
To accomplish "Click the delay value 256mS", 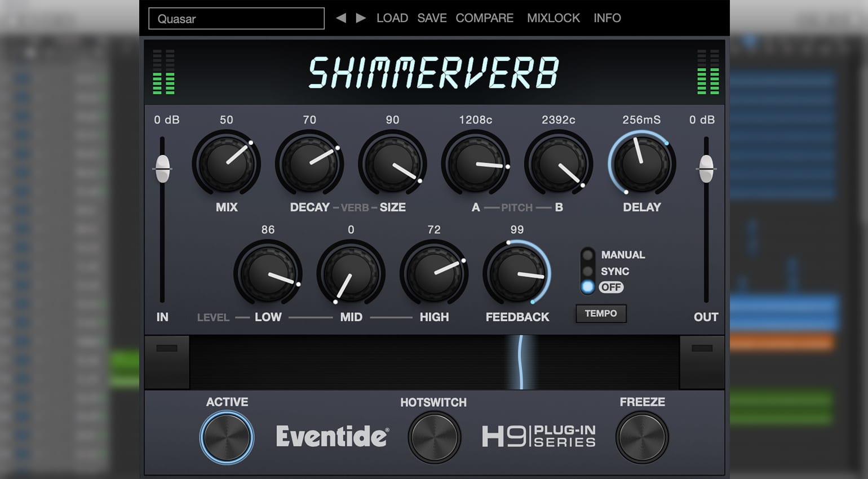I will tap(641, 119).
